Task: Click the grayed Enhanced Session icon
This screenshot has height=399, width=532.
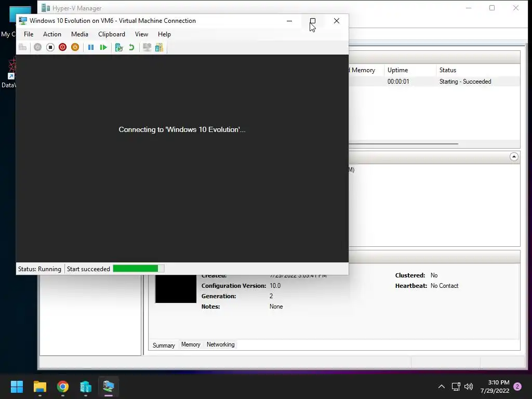Action: (x=147, y=47)
